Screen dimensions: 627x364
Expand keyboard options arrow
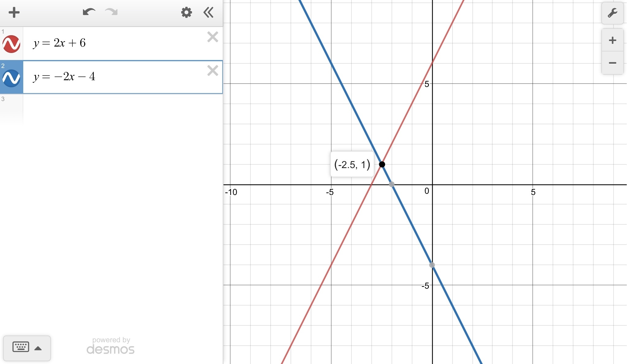coord(38,348)
